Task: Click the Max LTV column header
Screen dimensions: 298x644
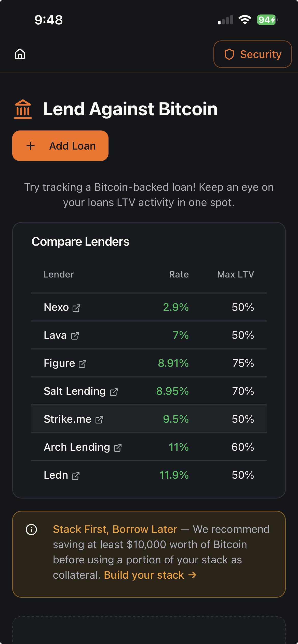Action: [236, 274]
